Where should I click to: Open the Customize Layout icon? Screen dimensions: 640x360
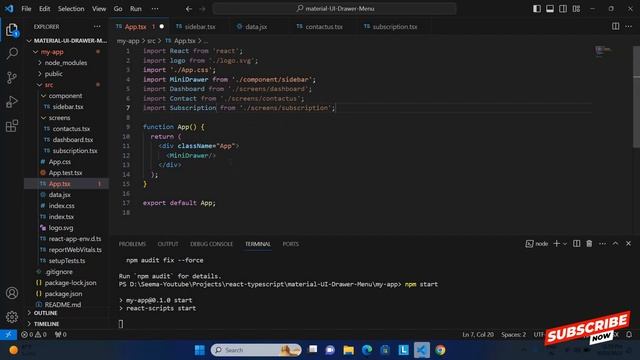coord(576,9)
